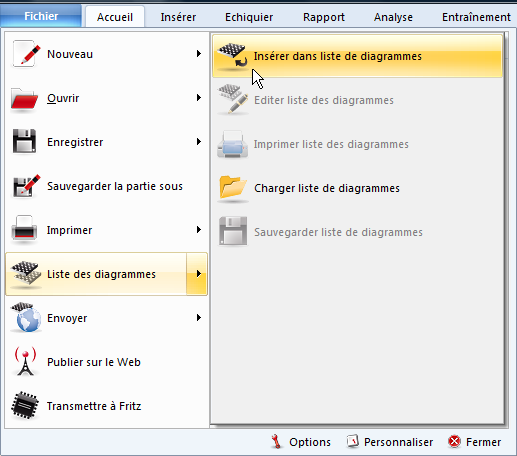Click the chessboard icon for Insérer dans liste

233,56
